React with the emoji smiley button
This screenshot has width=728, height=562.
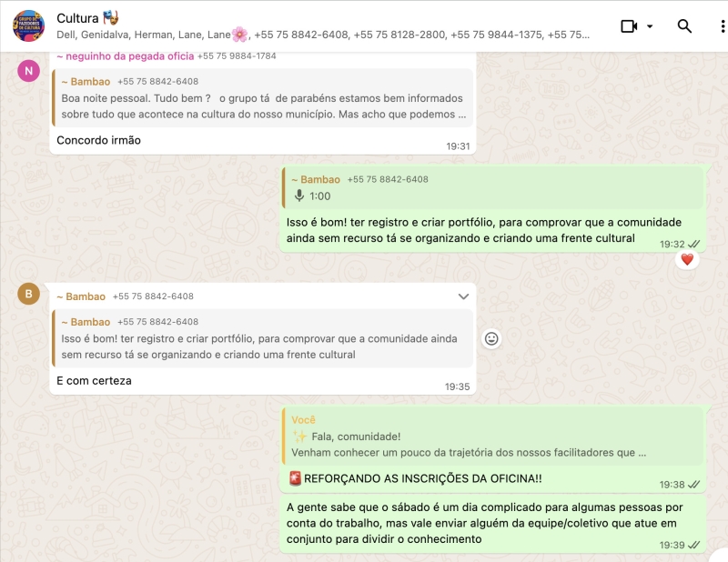coord(491,338)
